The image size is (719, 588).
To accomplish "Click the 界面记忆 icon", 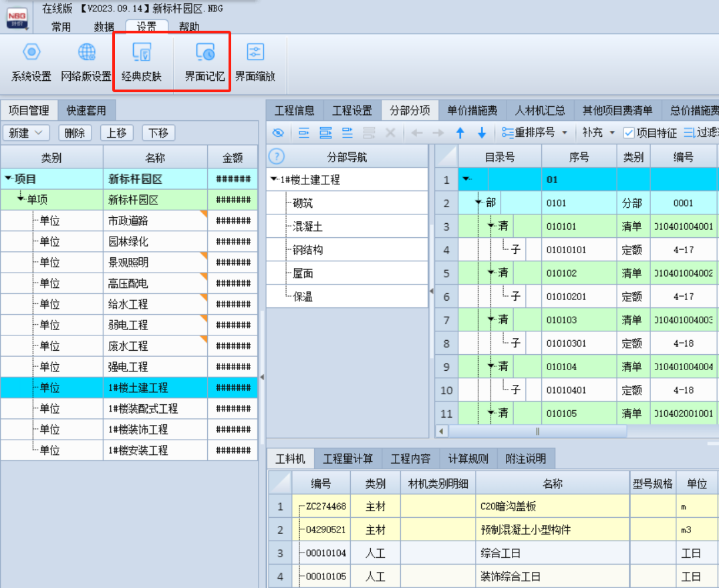I will point(204,52).
